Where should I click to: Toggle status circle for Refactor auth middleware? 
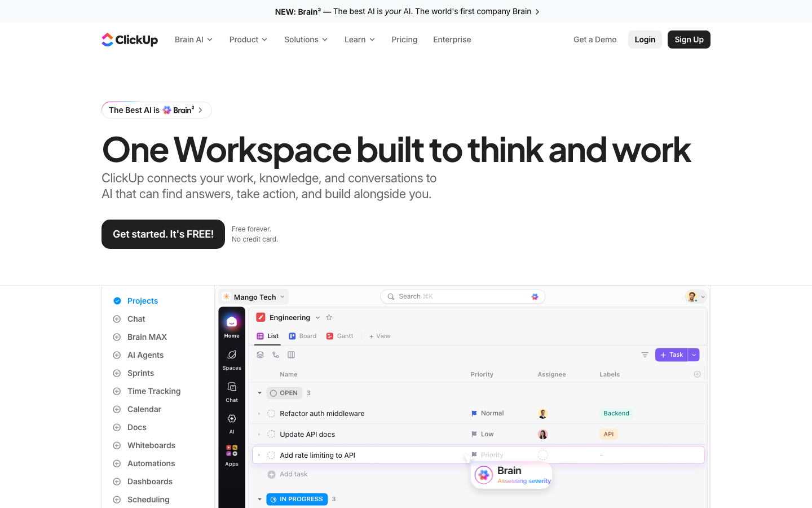point(271,413)
